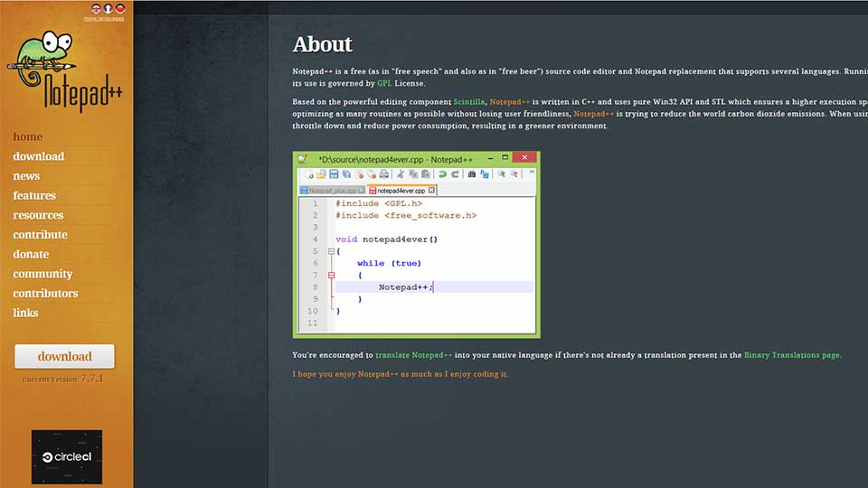This screenshot has width=868, height=488.
Task: Open the community menu item
Action: click(x=42, y=274)
